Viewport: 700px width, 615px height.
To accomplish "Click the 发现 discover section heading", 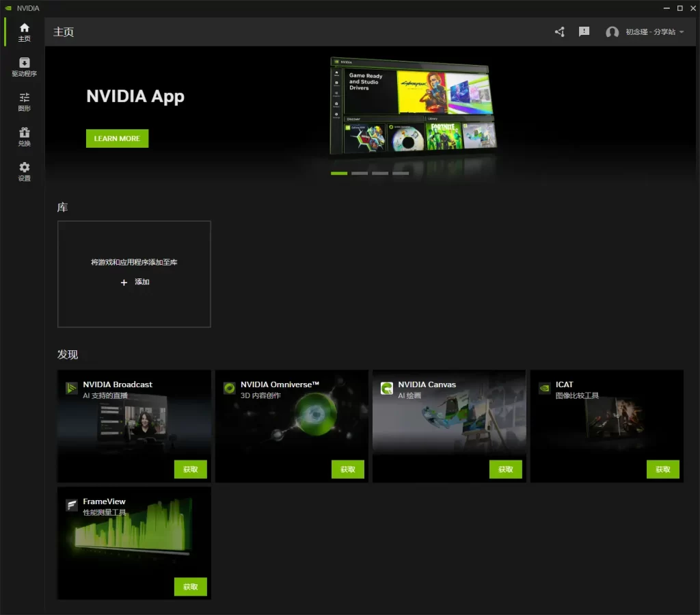I will (68, 354).
